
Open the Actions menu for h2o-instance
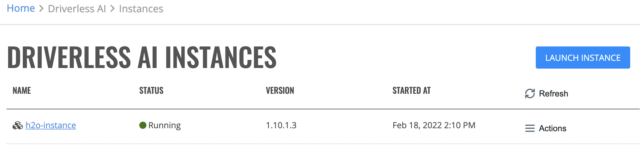[x=552, y=128]
